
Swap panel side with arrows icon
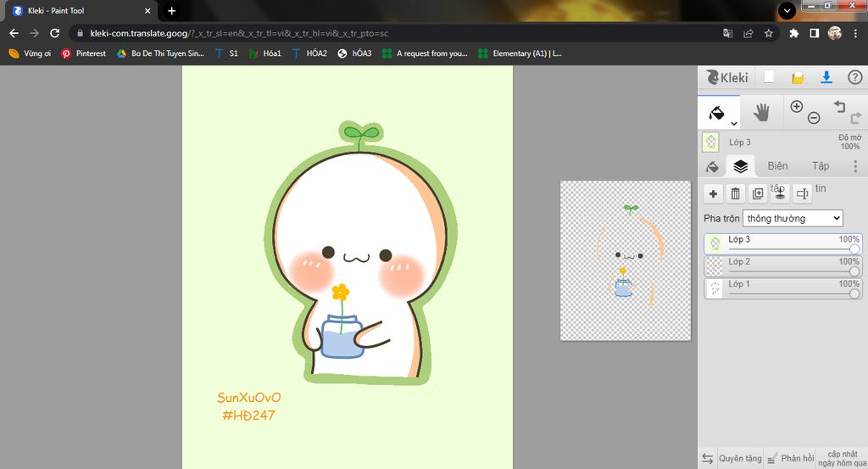pyautogui.click(x=708, y=459)
